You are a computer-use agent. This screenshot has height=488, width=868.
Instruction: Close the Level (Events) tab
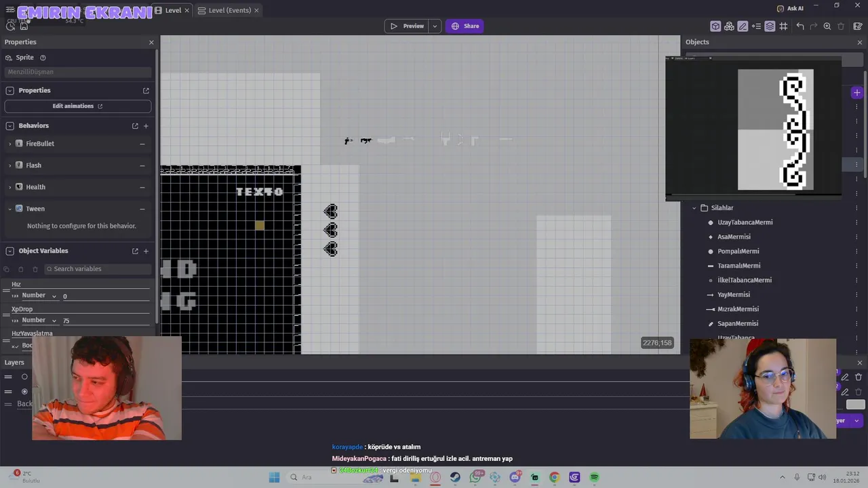coord(256,10)
